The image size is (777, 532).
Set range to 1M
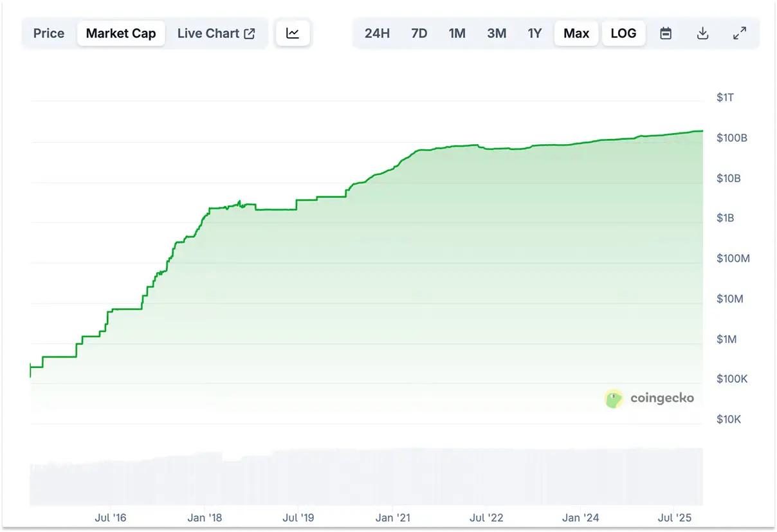(x=457, y=33)
